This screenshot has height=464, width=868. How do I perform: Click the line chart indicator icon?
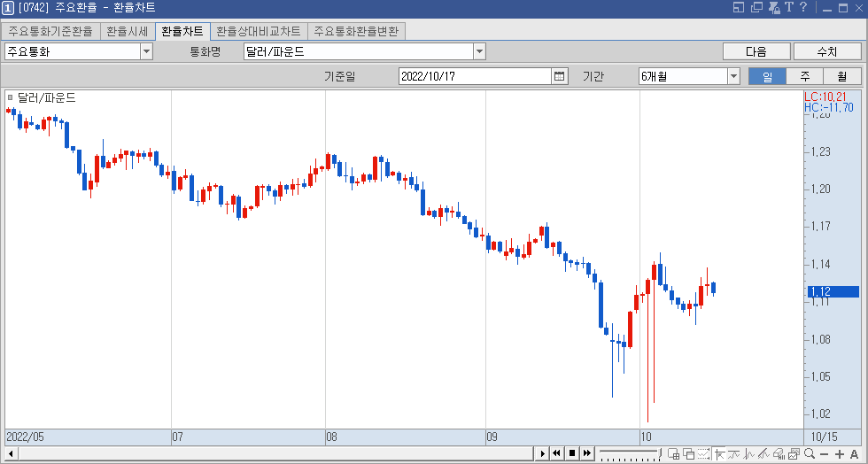734,454
